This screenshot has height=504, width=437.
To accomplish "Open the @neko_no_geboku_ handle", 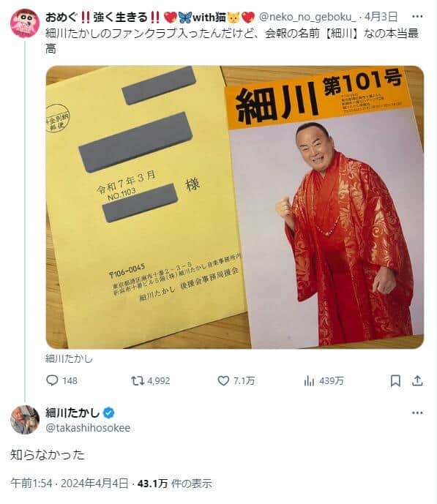I will (307, 17).
